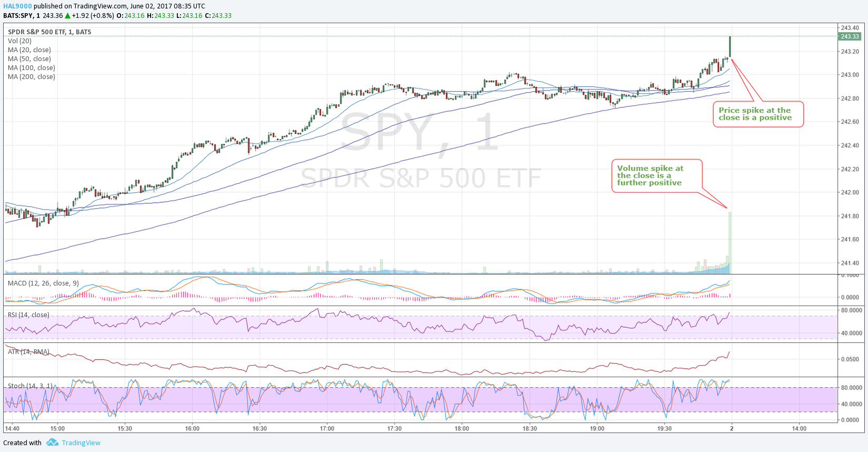Open the TradingView link beside Created with

coord(81,443)
